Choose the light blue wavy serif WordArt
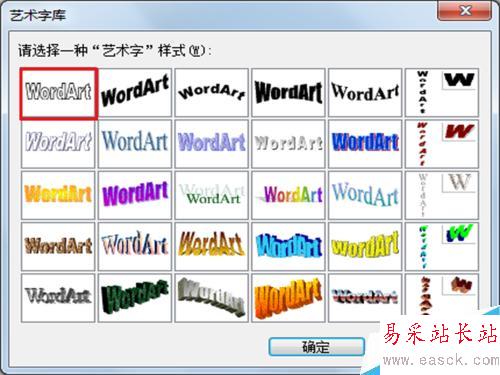 (x=365, y=195)
